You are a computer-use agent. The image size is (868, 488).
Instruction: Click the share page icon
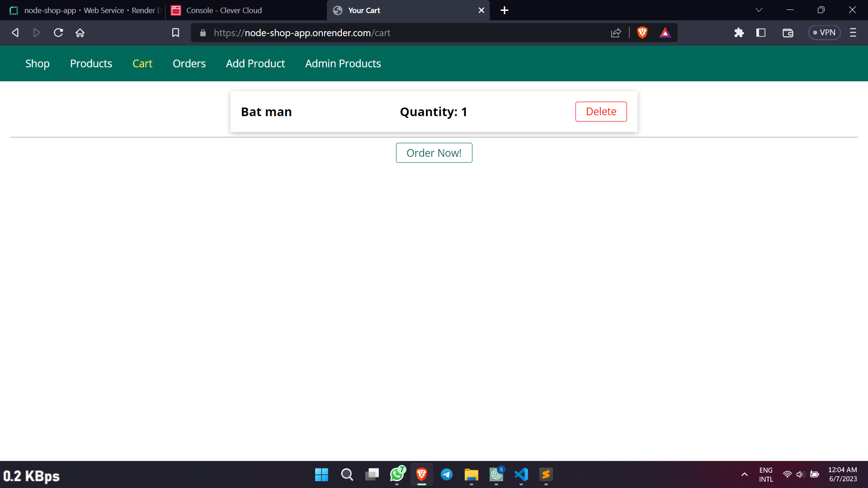click(616, 33)
